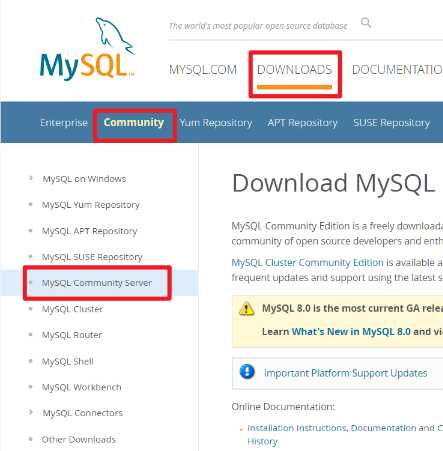The width and height of the screenshot is (443, 451).
Task: Click the yellow warning triangle icon
Action: click(246, 309)
